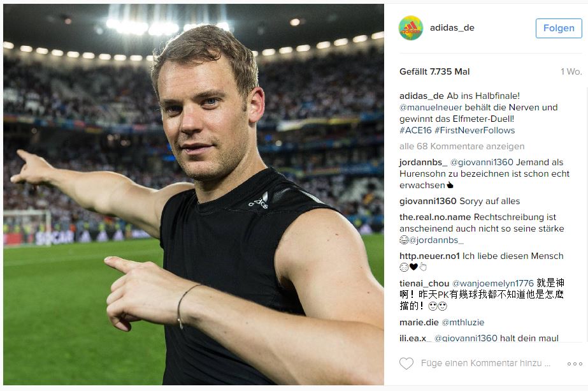This screenshot has height=391, width=588.
Task: Open tienai_chou commenter profile
Action: [424, 284]
